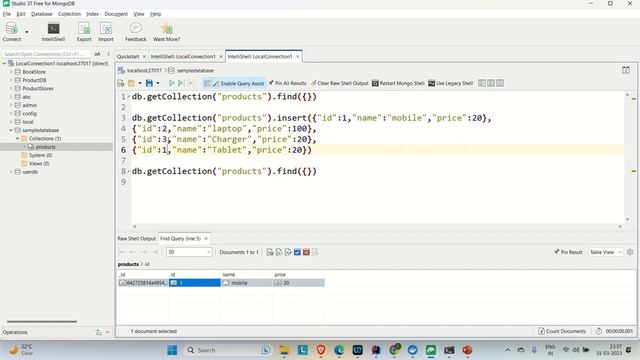Close the Find Query (line 5) tab
The image size is (640, 360).
click(206, 239)
